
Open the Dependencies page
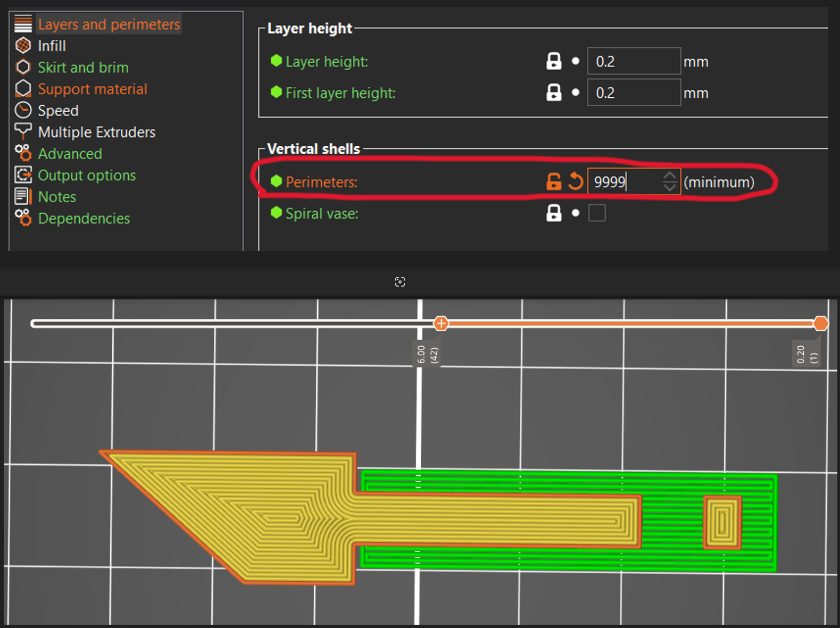pyautogui.click(x=84, y=219)
